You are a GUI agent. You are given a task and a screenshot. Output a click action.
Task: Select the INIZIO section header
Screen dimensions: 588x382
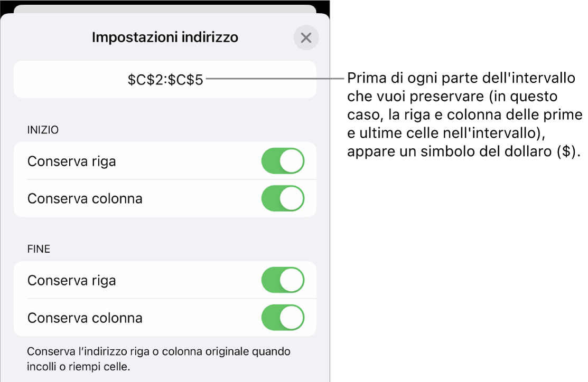tap(43, 130)
